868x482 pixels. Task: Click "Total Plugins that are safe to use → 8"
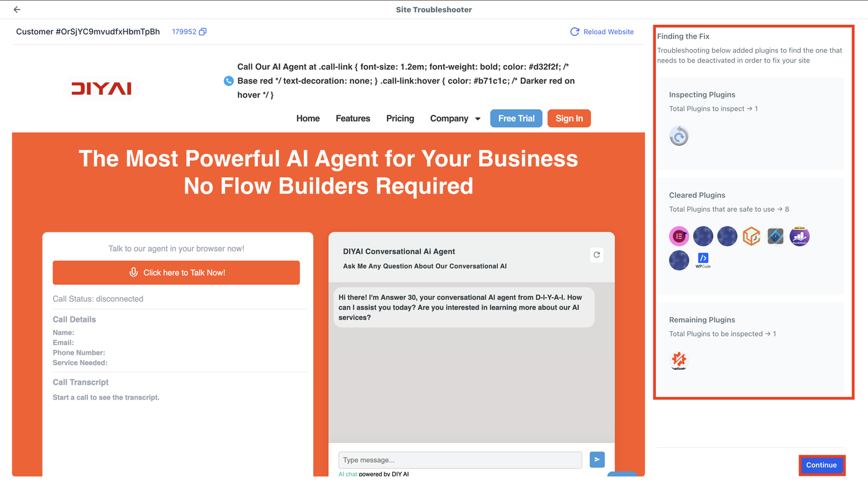tap(729, 209)
